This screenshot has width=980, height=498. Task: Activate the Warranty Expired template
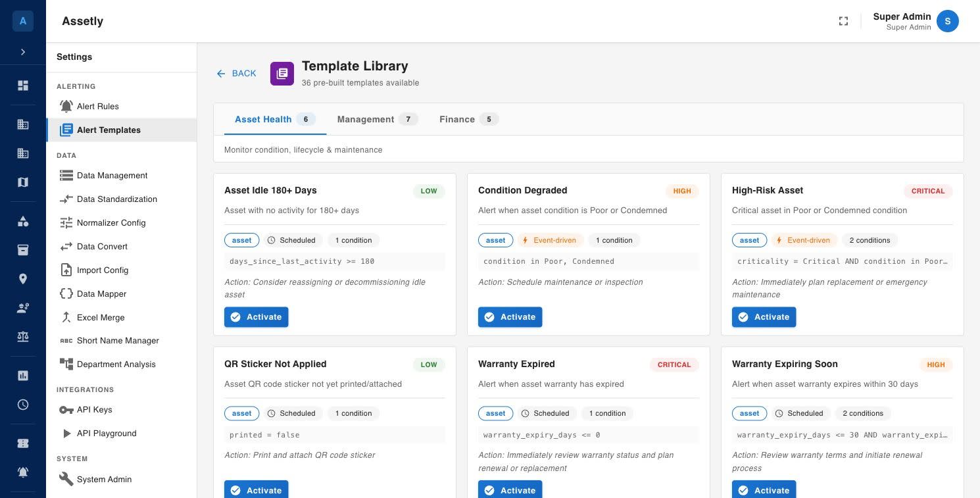510,490
